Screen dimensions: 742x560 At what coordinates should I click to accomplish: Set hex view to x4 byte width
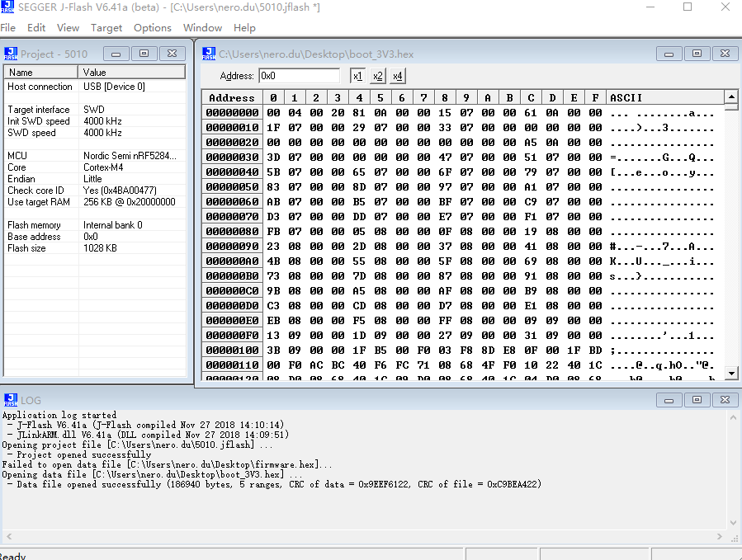pyautogui.click(x=398, y=76)
